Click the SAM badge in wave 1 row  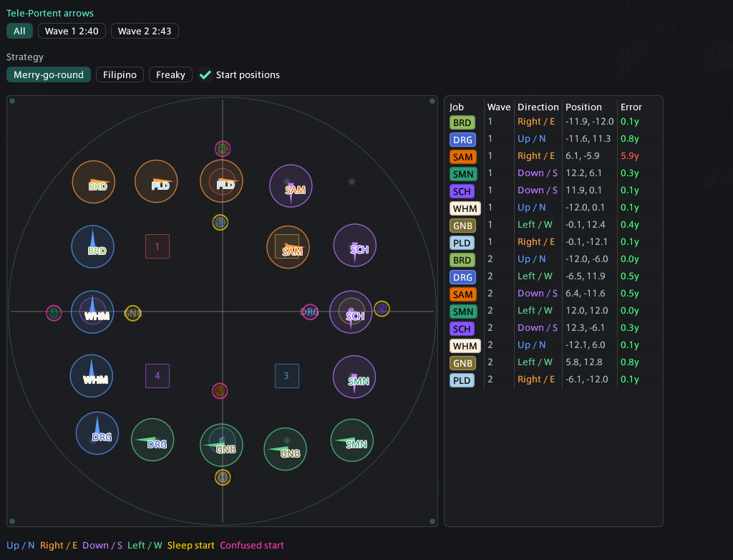click(x=463, y=157)
